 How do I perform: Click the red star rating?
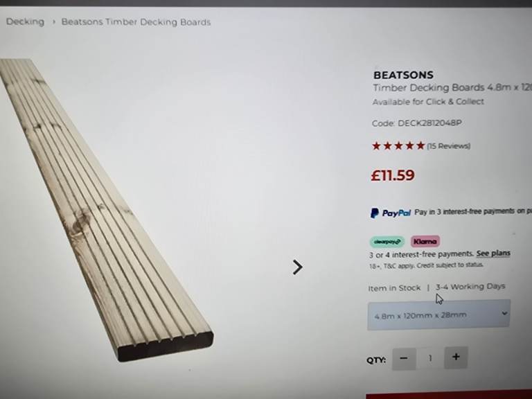398,145
